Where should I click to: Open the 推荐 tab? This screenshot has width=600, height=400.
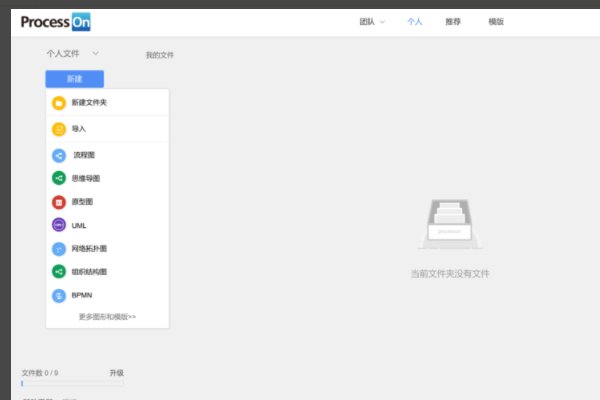pyautogui.click(x=453, y=22)
